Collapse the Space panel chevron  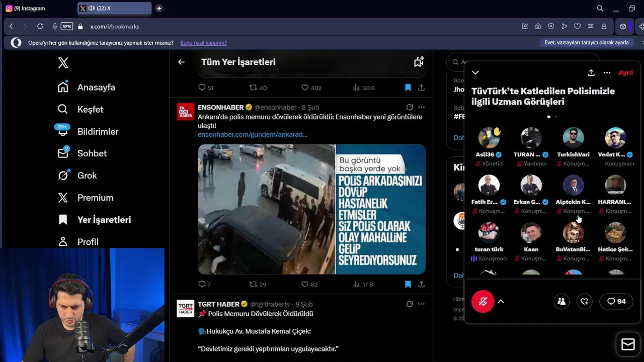pos(475,72)
